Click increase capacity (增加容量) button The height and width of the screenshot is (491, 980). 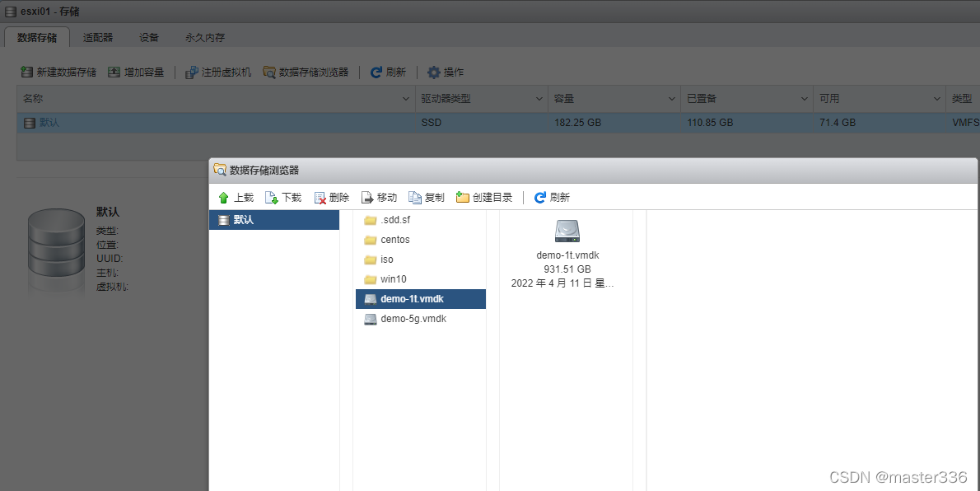[x=136, y=72]
